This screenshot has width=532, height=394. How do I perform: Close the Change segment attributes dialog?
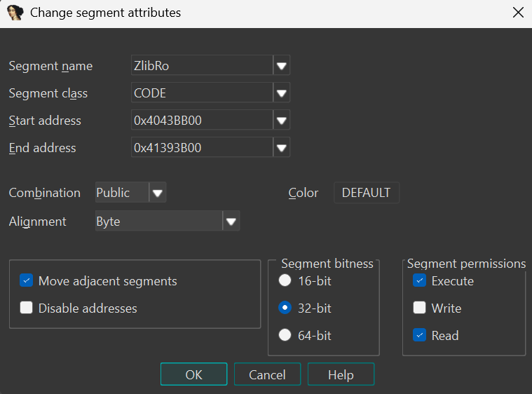tap(518, 13)
